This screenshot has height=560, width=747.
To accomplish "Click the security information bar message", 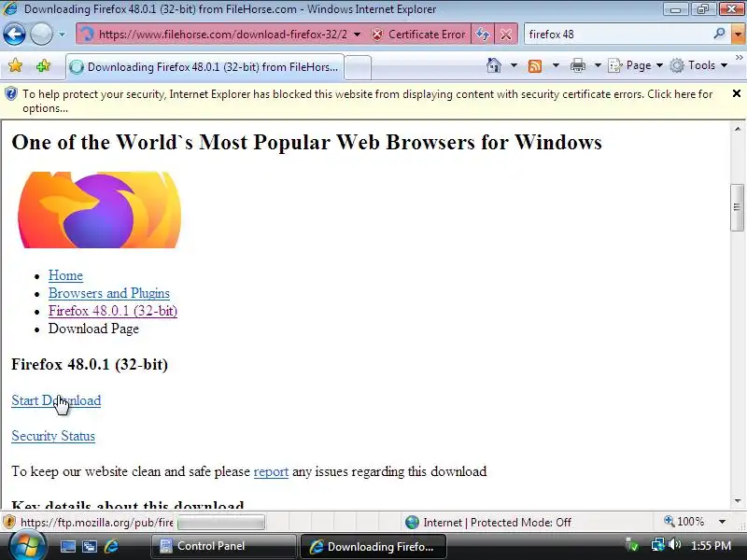I will (367, 101).
